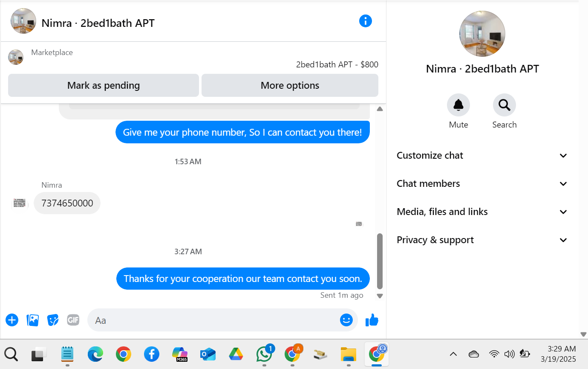Screen dimensions: 588x369
Task: Open Nimra's apartment listing profile picture
Action: 482,34
